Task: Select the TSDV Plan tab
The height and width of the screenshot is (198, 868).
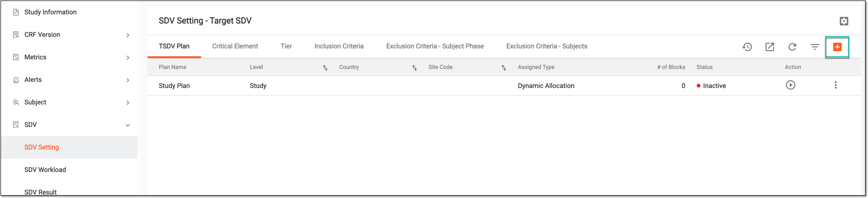Action: point(174,46)
